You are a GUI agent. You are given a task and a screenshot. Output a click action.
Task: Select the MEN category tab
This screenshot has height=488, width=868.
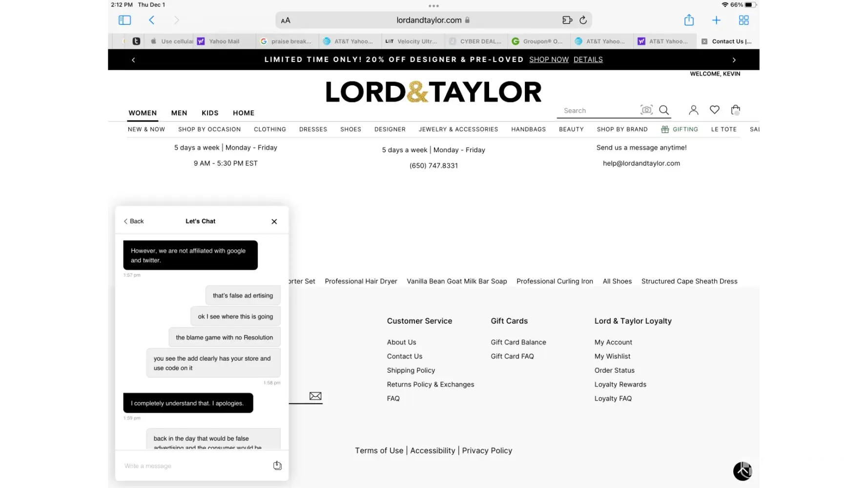(x=179, y=113)
